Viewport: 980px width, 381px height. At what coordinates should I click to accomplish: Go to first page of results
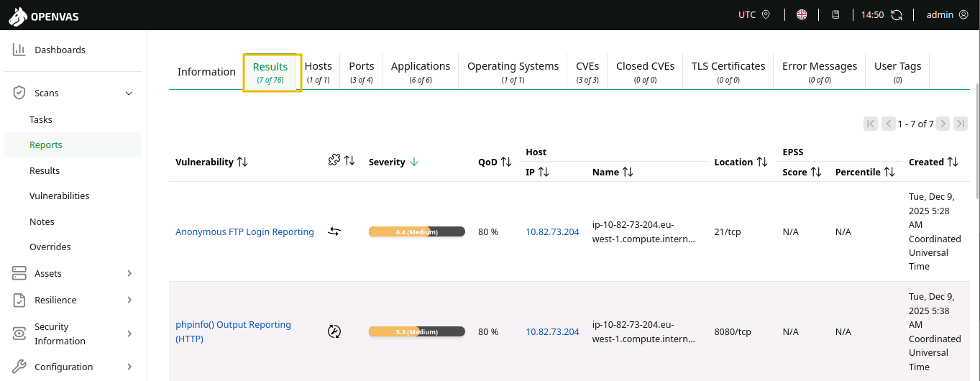[x=871, y=124]
